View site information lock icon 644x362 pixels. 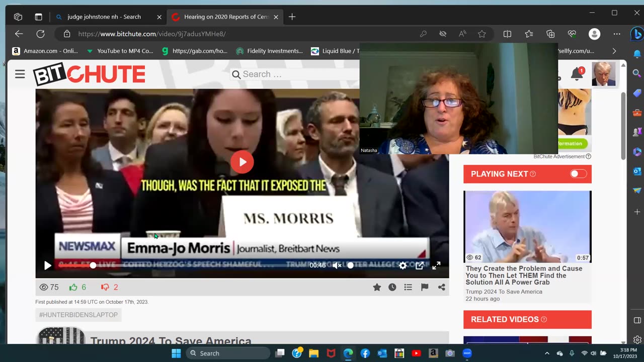coord(66,34)
